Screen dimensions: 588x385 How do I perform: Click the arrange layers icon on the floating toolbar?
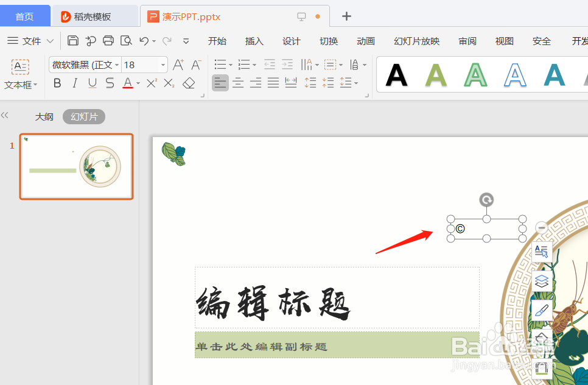click(541, 281)
